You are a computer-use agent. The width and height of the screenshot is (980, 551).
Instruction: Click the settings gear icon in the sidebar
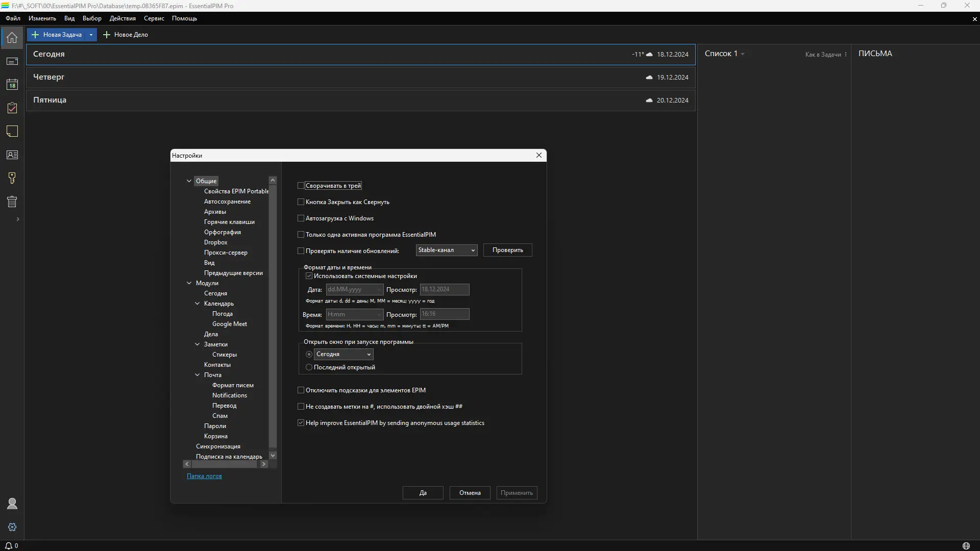(12, 527)
